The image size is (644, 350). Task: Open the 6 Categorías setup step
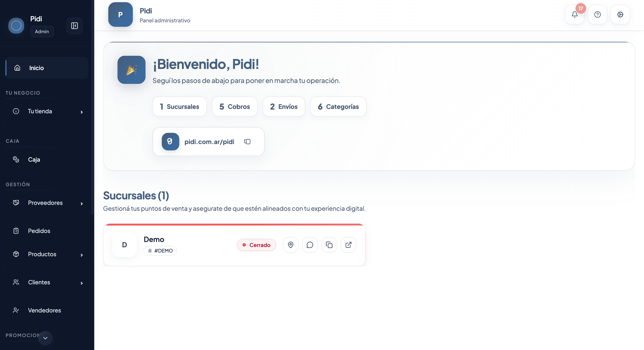tap(338, 106)
